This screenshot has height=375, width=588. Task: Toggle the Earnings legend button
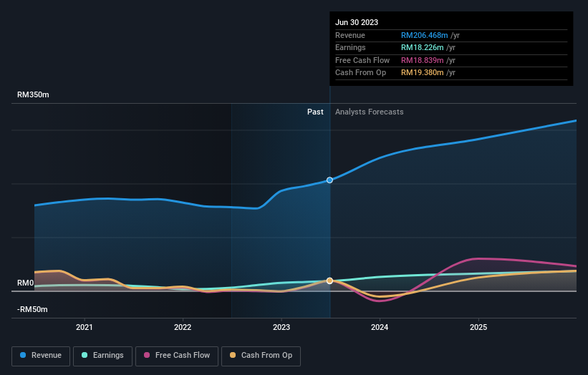tap(102, 356)
